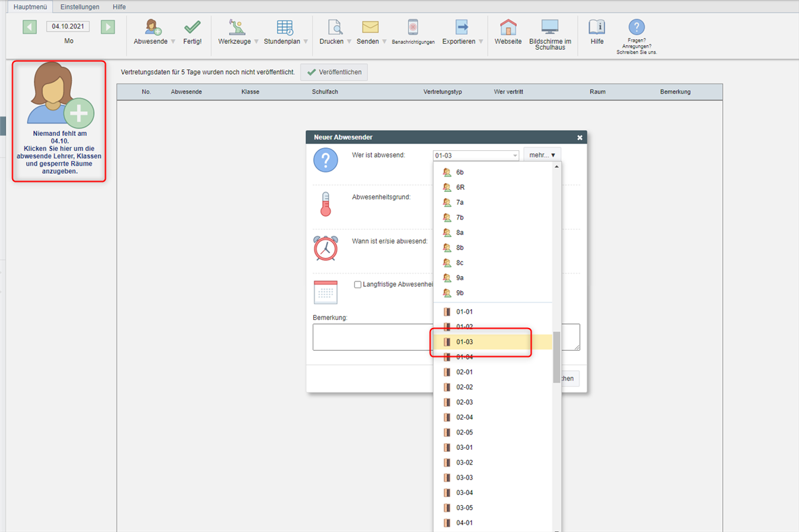The image size is (799, 532).
Task: Click the Abwesende toolbar icon
Action: point(154,28)
